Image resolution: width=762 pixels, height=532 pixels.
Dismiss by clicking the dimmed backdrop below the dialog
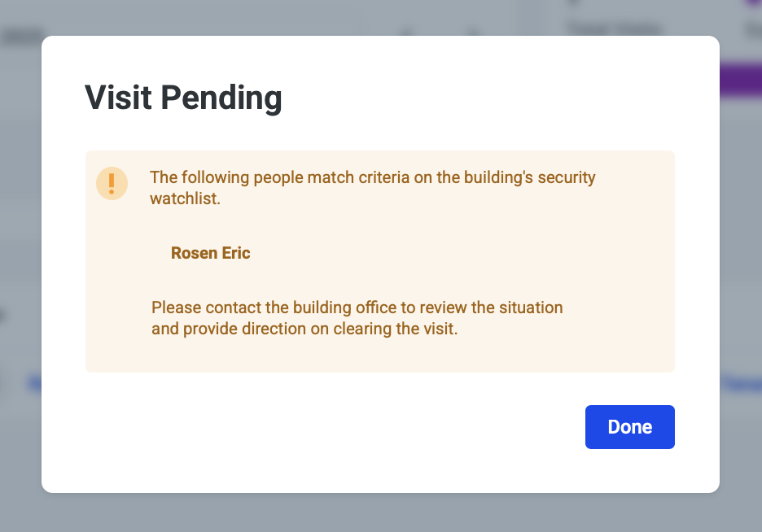(x=381, y=512)
